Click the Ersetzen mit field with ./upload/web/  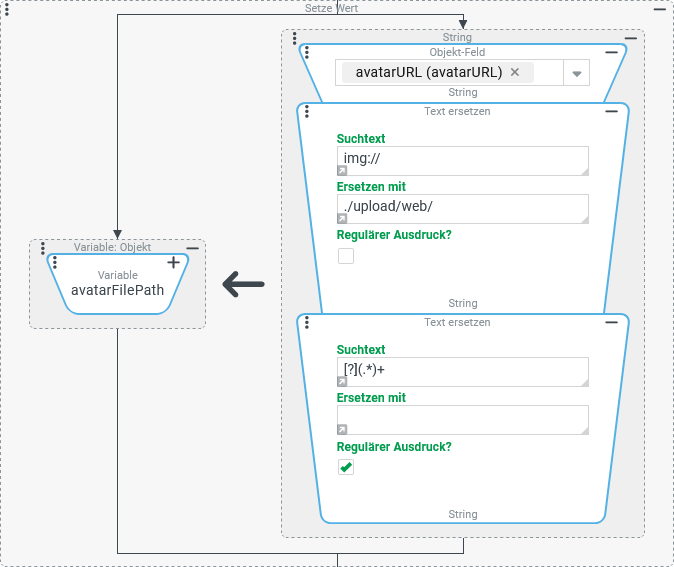click(x=462, y=207)
